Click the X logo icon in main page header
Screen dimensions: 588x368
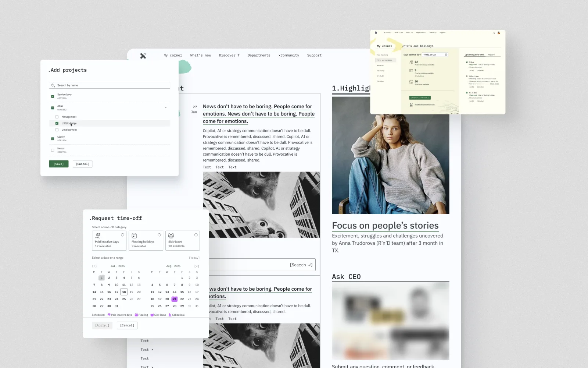pos(143,56)
